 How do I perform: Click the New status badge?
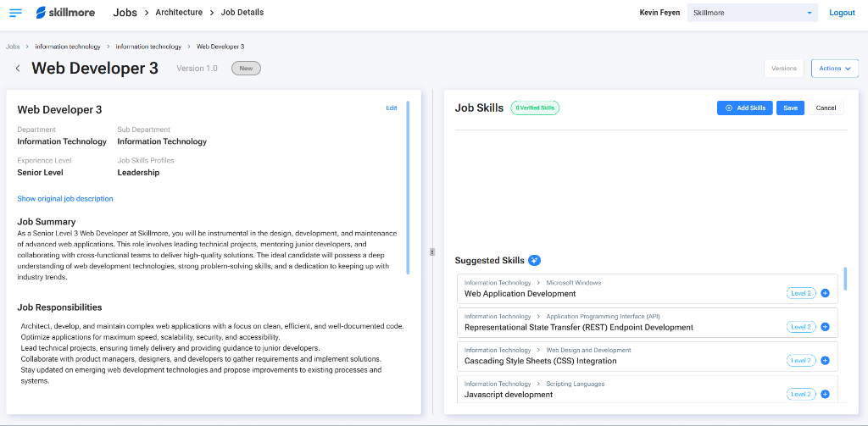point(246,68)
